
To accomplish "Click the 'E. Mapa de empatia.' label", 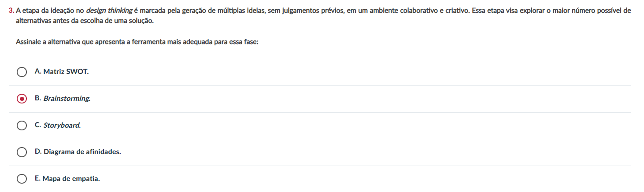I will [x=67, y=178].
